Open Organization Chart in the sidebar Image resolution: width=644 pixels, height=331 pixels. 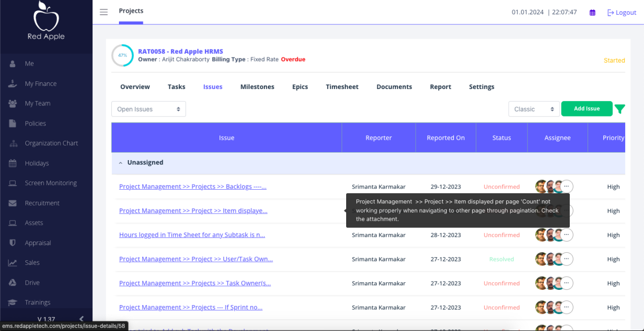(51, 143)
